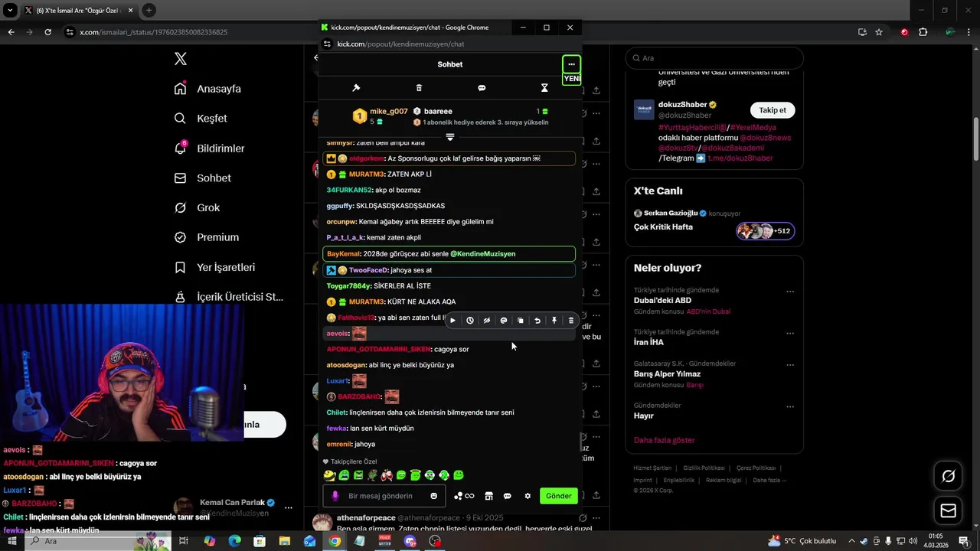980x551 pixels.
Task: Click the pin icon in message action bar
Action: pos(554,321)
